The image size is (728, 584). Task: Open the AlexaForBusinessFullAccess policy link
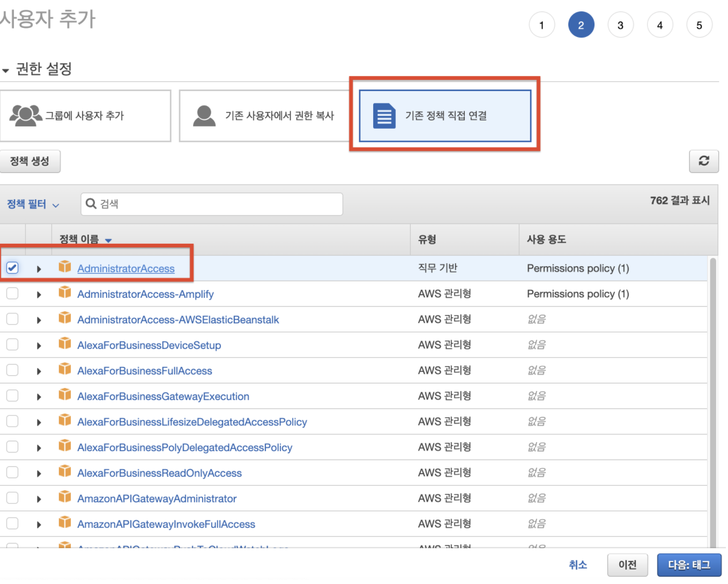pos(145,371)
